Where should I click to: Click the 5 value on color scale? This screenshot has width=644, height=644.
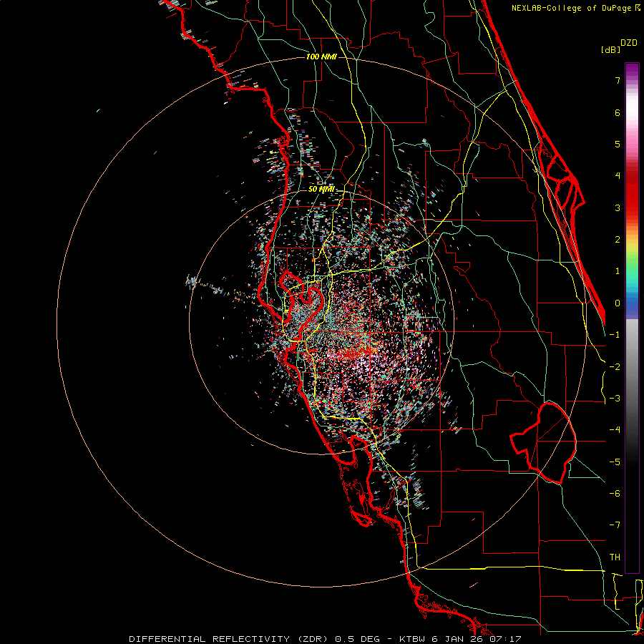[618, 144]
